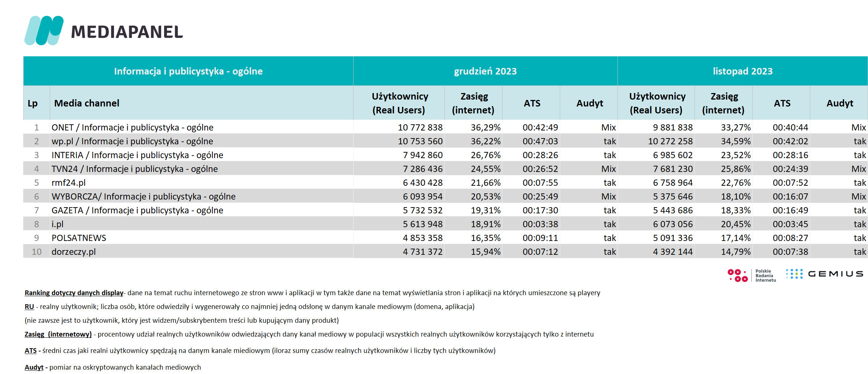868x374 pixels.
Task: Click the i.pl channel name
Action: [x=57, y=224]
